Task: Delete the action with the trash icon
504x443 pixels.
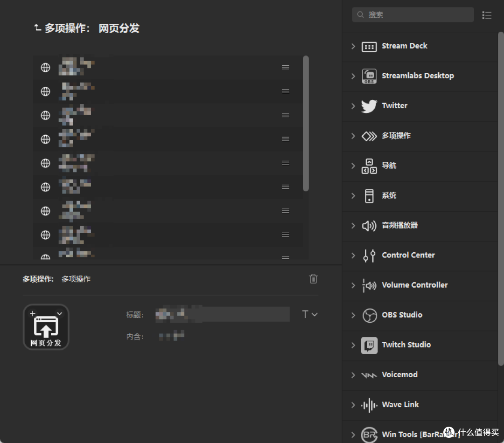Action: (x=313, y=278)
